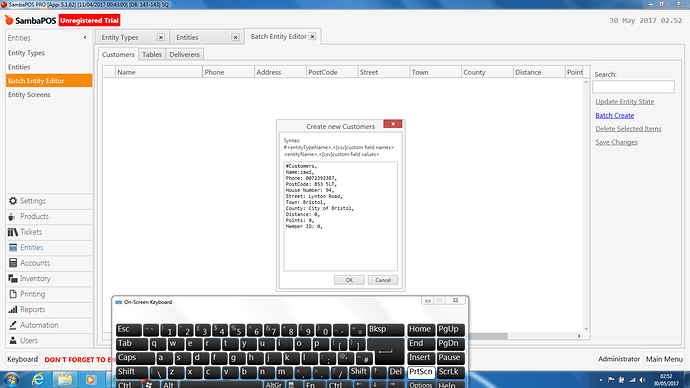Click Update Entity State link
The height and width of the screenshot is (388, 690).
point(624,102)
